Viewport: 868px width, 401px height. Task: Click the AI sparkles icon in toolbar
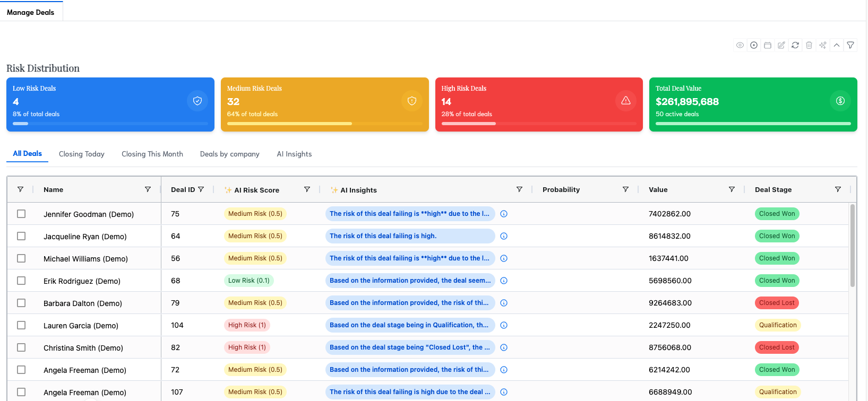tap(823, 45)
